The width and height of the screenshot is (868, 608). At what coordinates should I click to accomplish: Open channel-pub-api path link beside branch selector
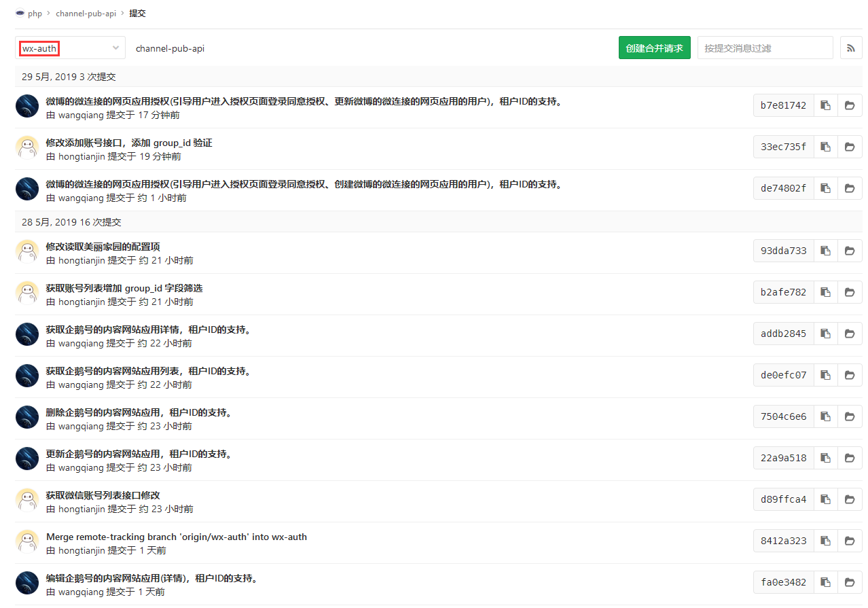[170, 48]
